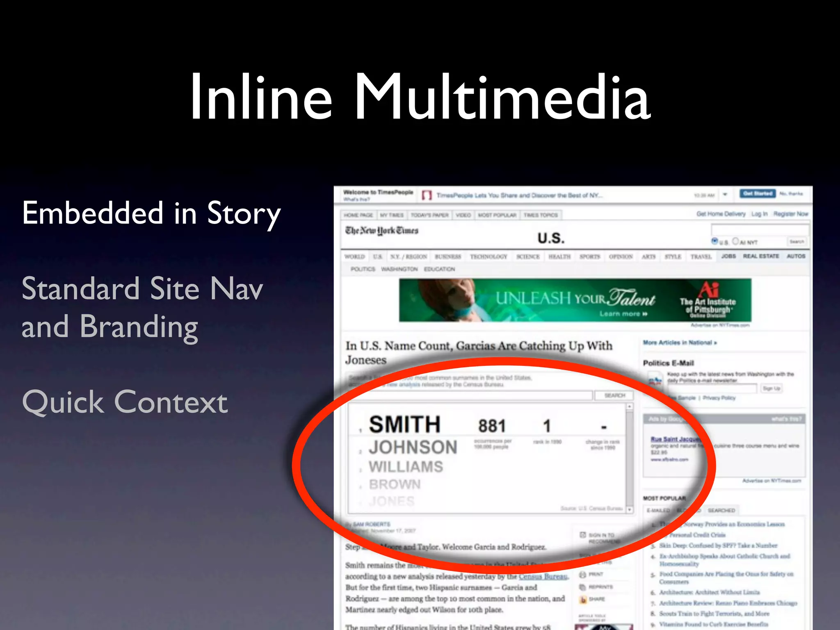Click the What's this? link under TimesPeople
The height and width of the screenshot is (630, 840).
[356, 200]
